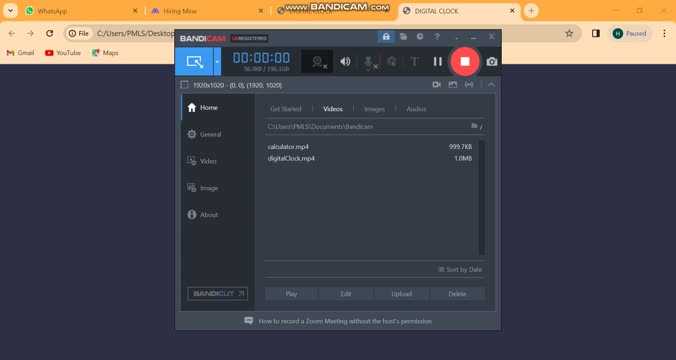Toggle Chrome side panel icon
Image resolution: width=676 pixels, height=360 pixels.
[596, 33]
